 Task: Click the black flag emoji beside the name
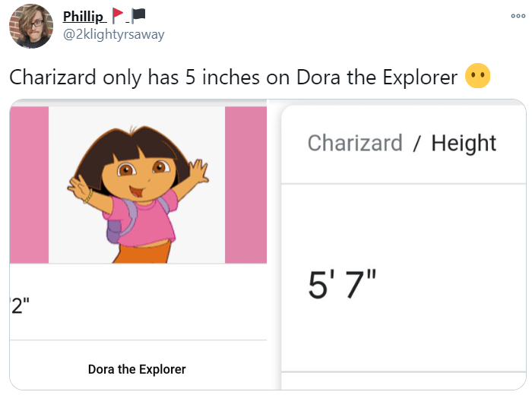click(x=138, y=15)
